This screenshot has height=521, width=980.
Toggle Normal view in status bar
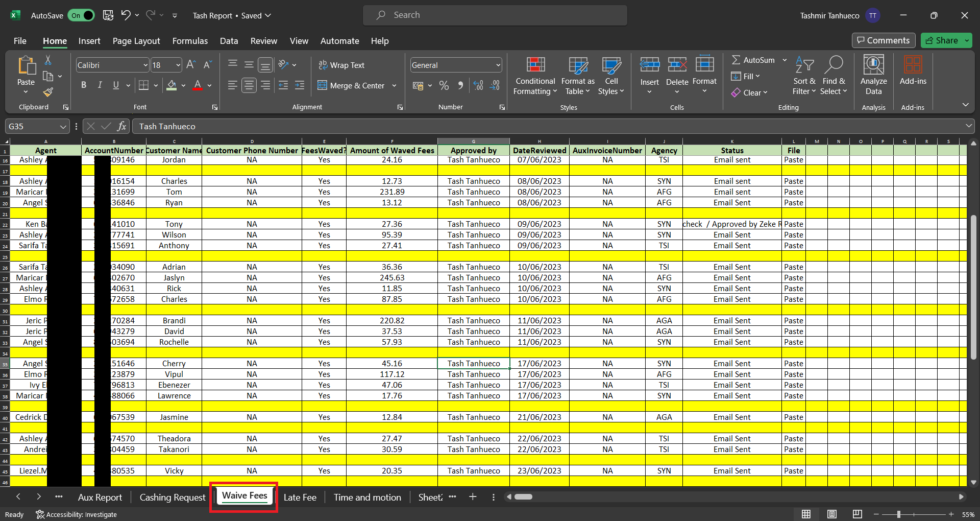tap(806, 514)
